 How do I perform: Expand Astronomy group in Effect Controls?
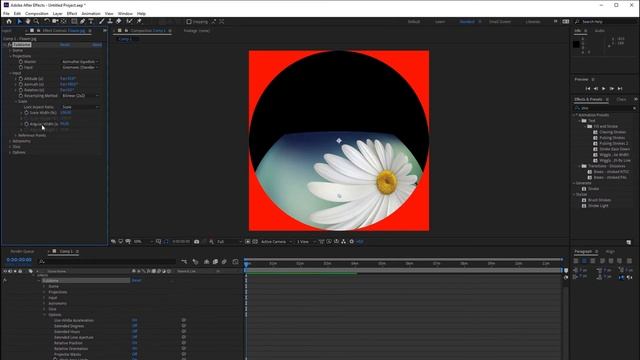[x=11, y=141]
